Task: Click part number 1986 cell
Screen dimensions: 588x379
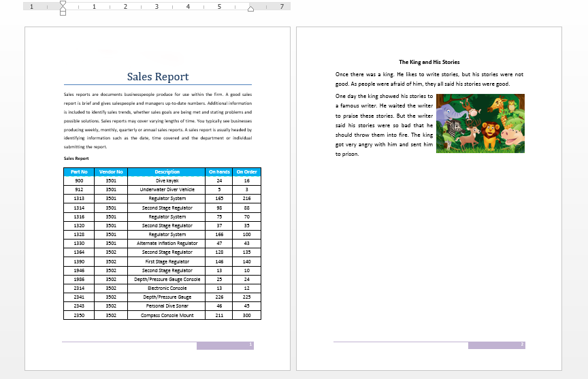Action: [79, 279]
